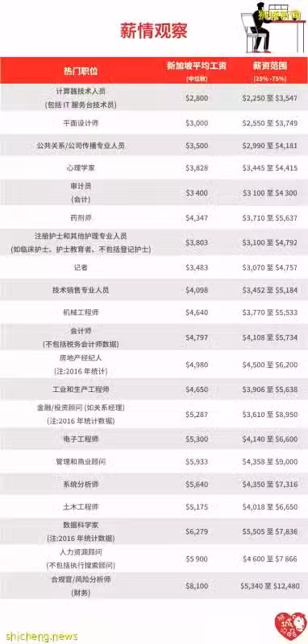Click the 薪情观察 title heading
The image size is (308, 644).
pyautogui.click(x=154, y=31)
